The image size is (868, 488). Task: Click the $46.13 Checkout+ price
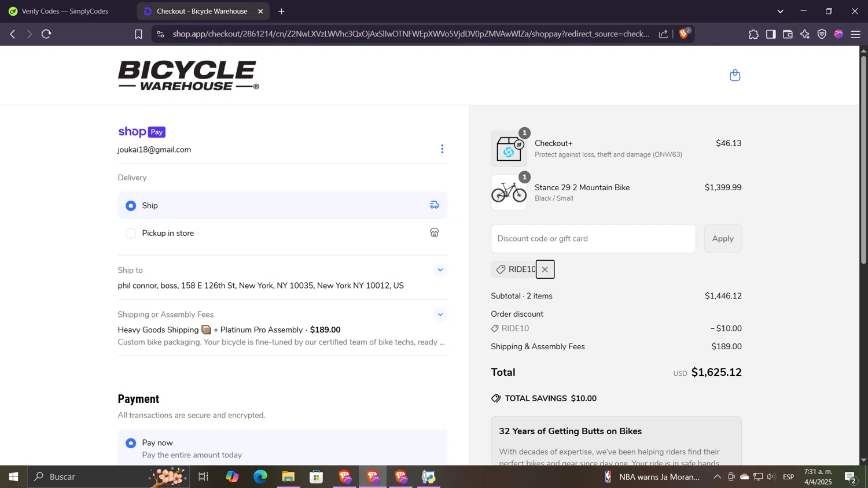click(x=729, y=143)
